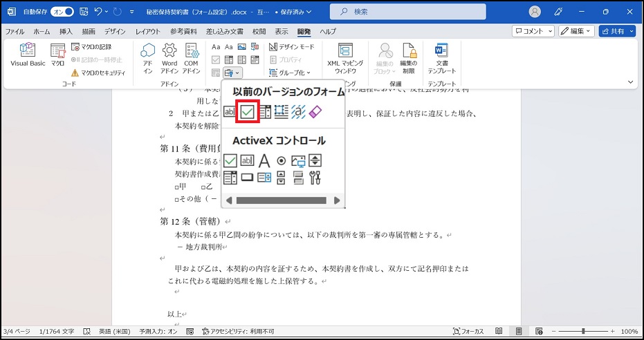Insert ActiveX list box control

(x=264, y=178)
